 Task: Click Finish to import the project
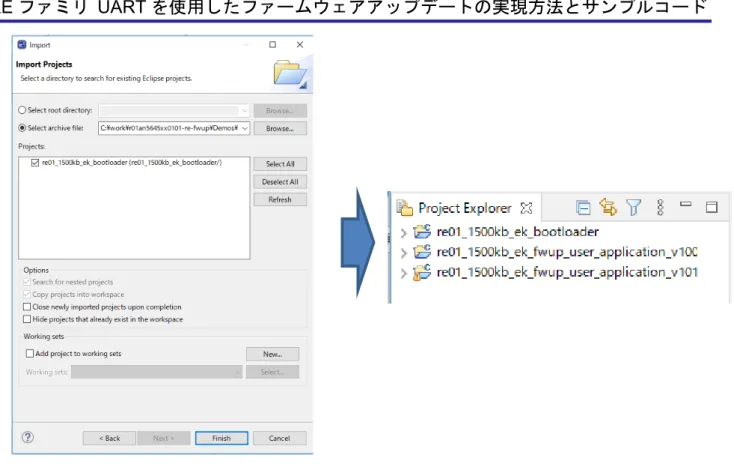[x=221, y=438]
